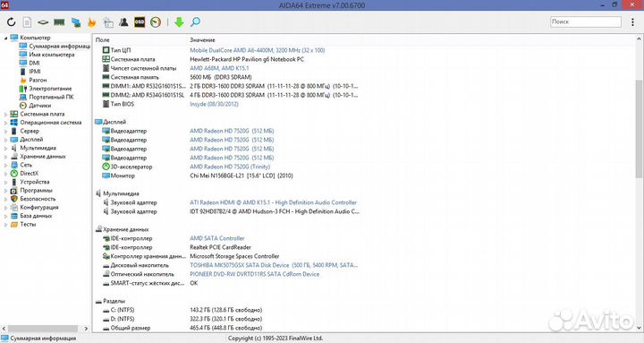Open the AMD A68M, AMD K15.1 chipset link
The height and width of the screenshot is (343, 644).
[219, 68]
